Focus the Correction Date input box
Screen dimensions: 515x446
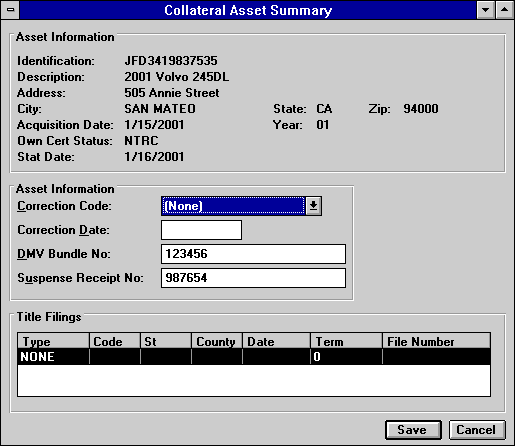tap(201, 230)
